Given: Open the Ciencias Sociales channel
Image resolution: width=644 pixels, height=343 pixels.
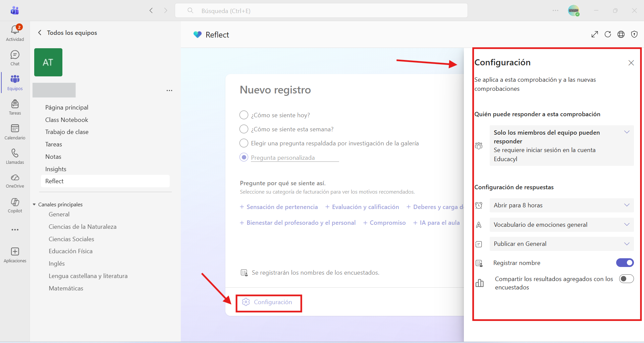Looking at the screenshot, I should (71, 239).
